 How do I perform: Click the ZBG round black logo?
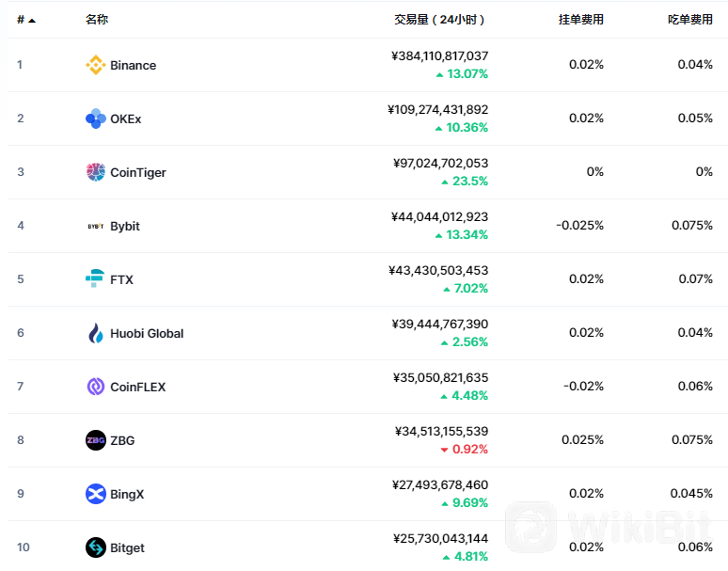[96, 440]
